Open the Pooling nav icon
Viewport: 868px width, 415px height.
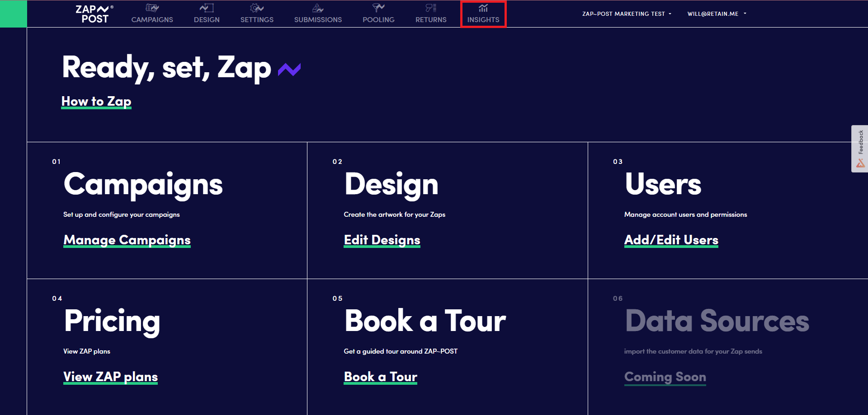click(x=378, y=8)
